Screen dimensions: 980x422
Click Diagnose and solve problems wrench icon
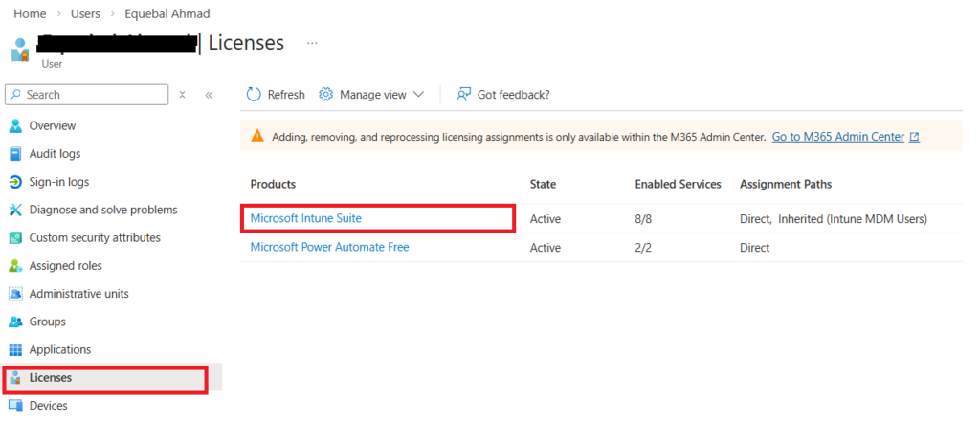pos(15,210)
